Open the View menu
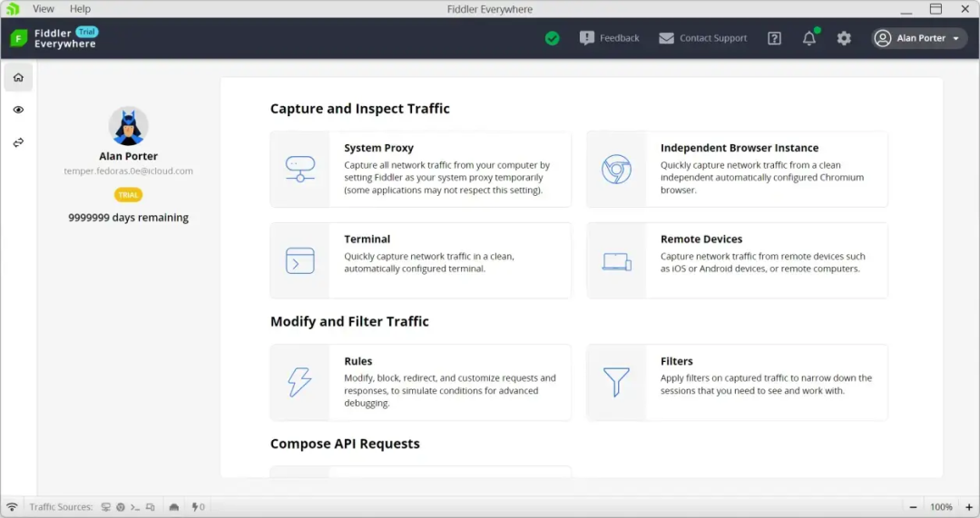 44,9
